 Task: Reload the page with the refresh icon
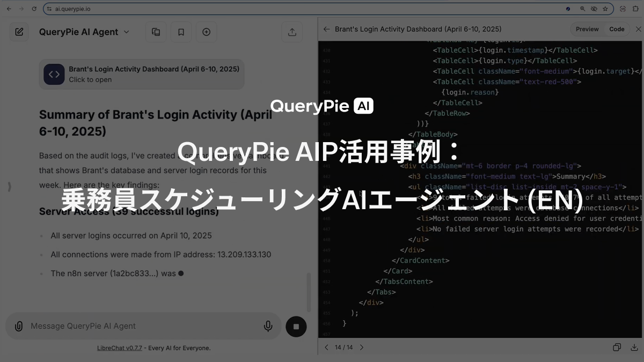pos(34,9)
